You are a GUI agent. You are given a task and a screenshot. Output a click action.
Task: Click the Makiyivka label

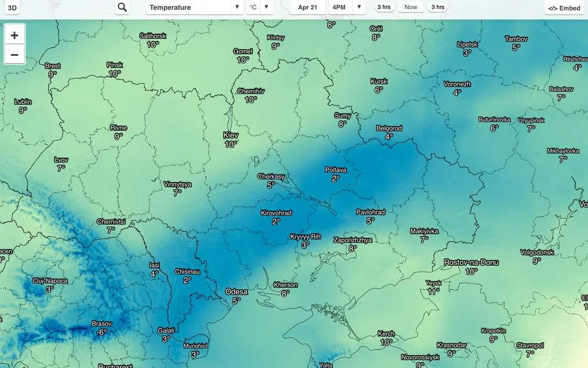(424, 231)
